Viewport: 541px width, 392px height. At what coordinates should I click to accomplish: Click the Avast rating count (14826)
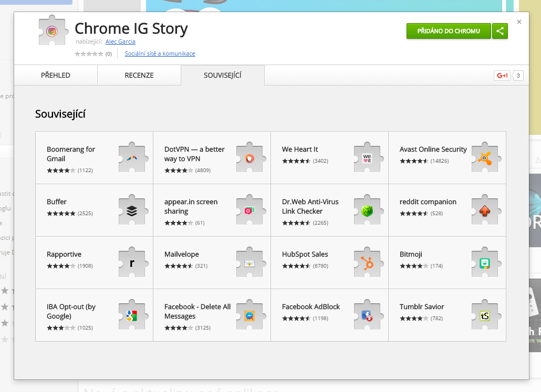(440, 161)
